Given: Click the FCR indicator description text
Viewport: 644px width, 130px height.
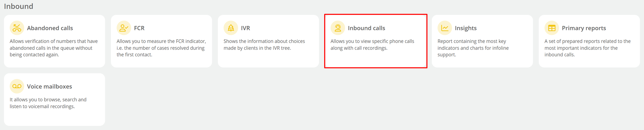Looking at the screenshot, I should pyautogui.click(x=161, y=48).
